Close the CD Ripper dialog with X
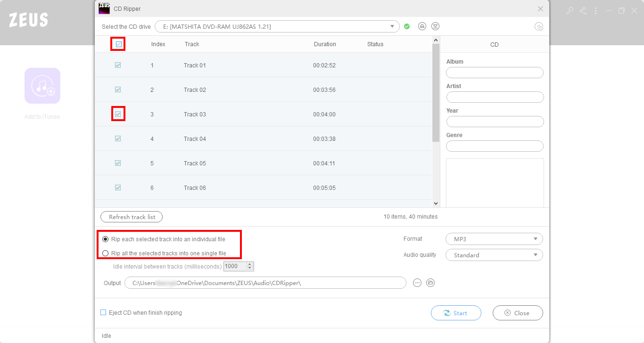Image resolution: width=644 pixels, height=343 pixels. tap(541, 8)
